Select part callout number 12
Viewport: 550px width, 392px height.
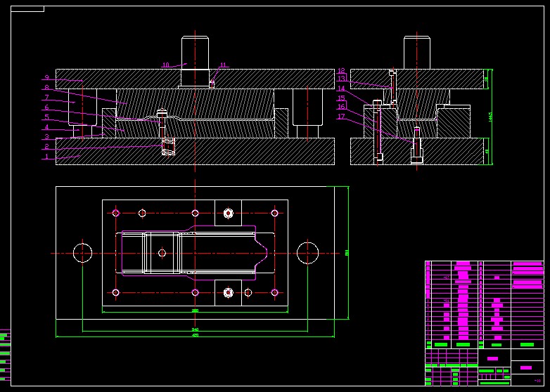341,71
